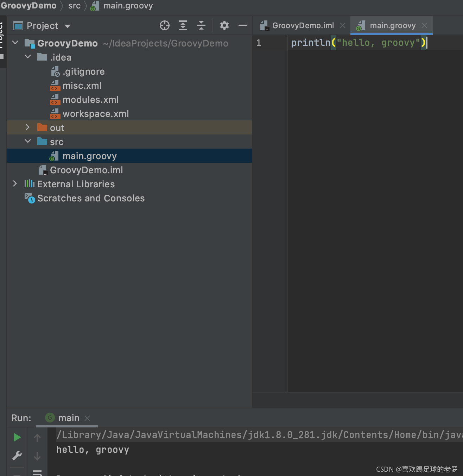
Task: Click the External Libraries bars icon
Action: coord(30,183)
